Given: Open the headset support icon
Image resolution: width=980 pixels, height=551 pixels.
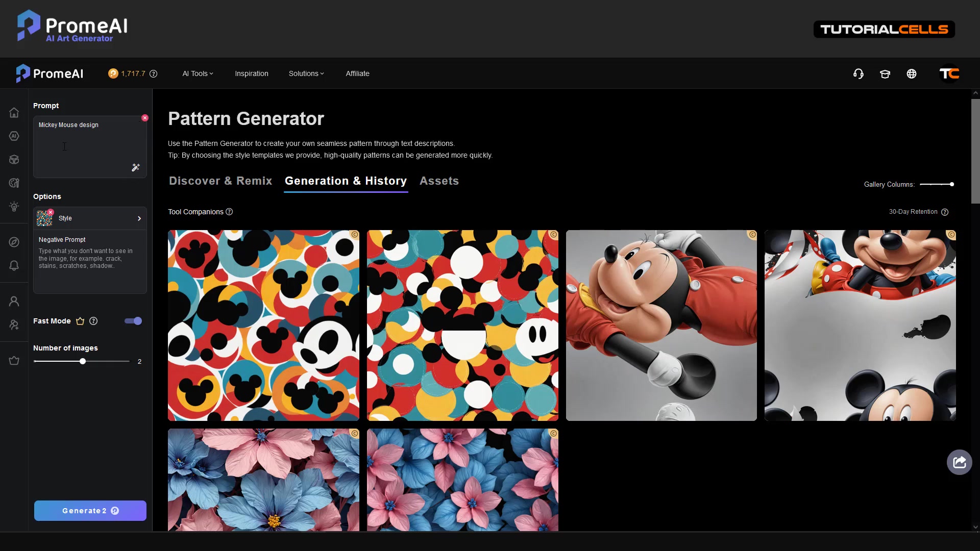Looking at the screenshot, I should click(x=859, y=74).
